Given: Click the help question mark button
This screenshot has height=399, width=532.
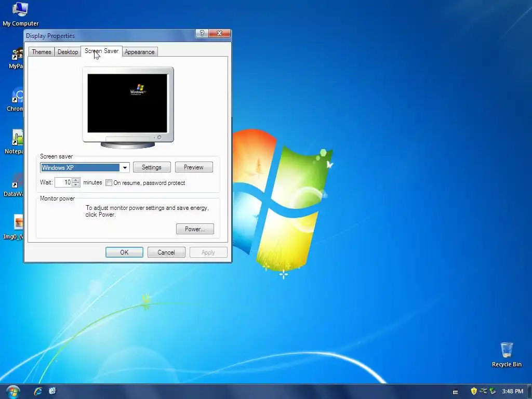Looking at the screenshot, I should [x=202, y=33].
